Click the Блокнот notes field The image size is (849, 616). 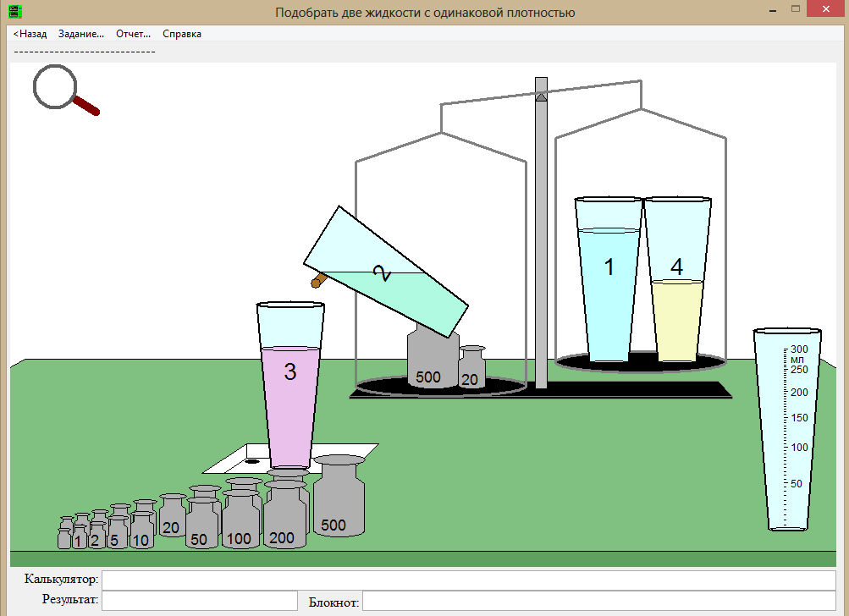598,602
